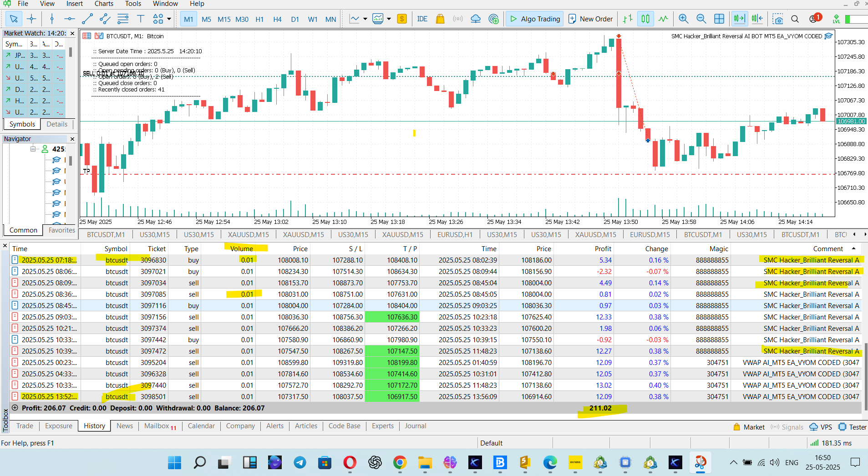Open the Details tab in Market Watch
Image resolution: width=868 pixels, height=476 pixels.
(57, 124)
